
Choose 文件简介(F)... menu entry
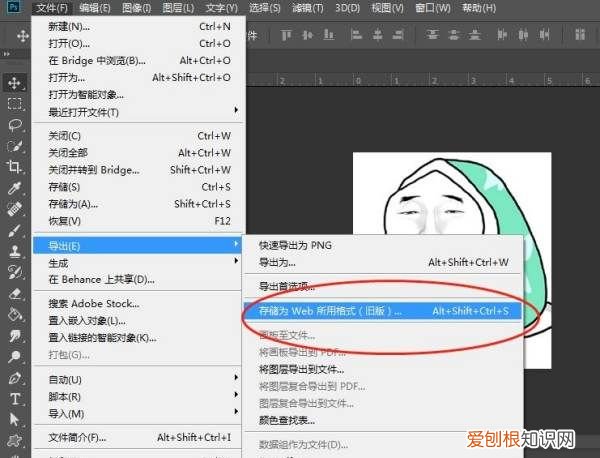point(139,437)
